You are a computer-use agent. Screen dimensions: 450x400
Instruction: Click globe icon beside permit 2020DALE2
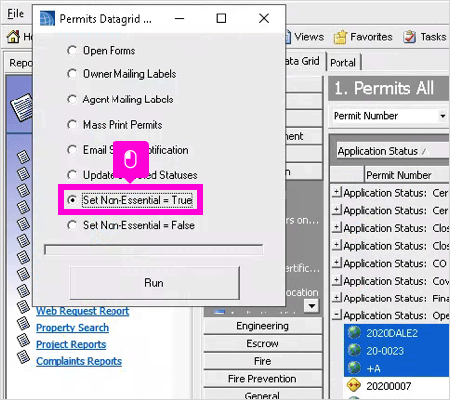(354, 333)
